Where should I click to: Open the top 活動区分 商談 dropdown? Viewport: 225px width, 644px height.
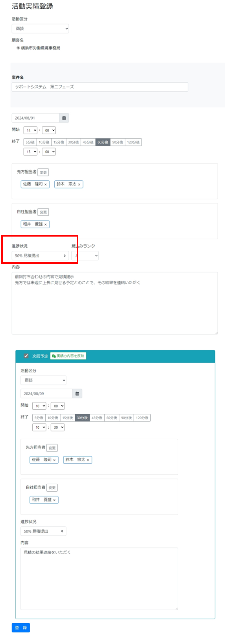(x=40, y=28)
